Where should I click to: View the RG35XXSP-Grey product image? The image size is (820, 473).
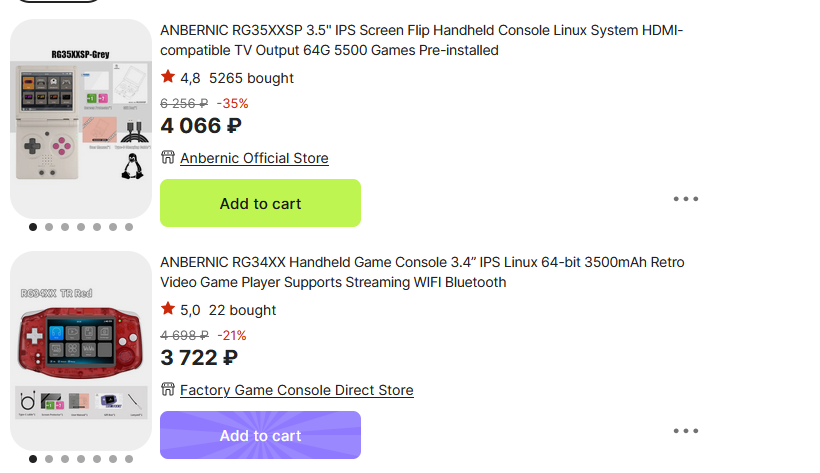[80, 120]
